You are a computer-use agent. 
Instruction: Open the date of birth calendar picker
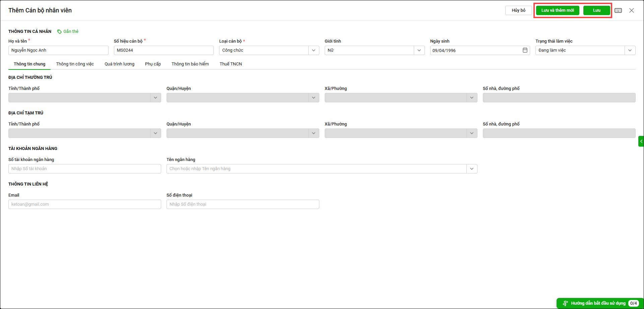point(525,50)
